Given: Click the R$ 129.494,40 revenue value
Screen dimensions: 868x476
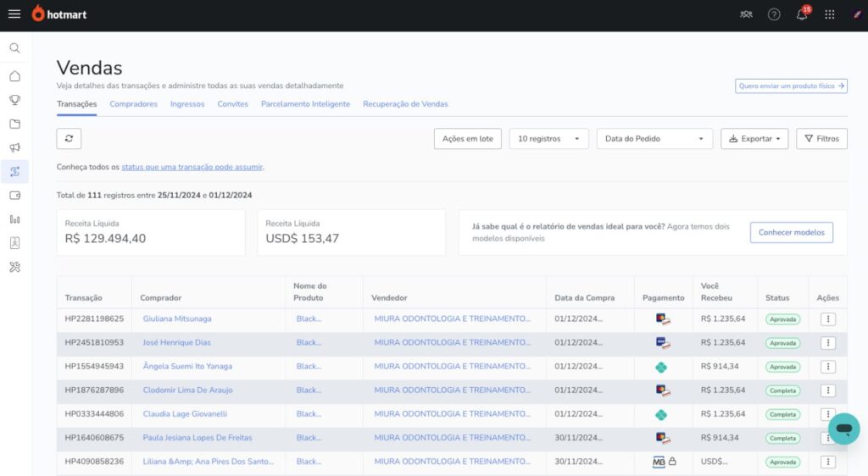Looking at the screenshot, I should point(105,239).
